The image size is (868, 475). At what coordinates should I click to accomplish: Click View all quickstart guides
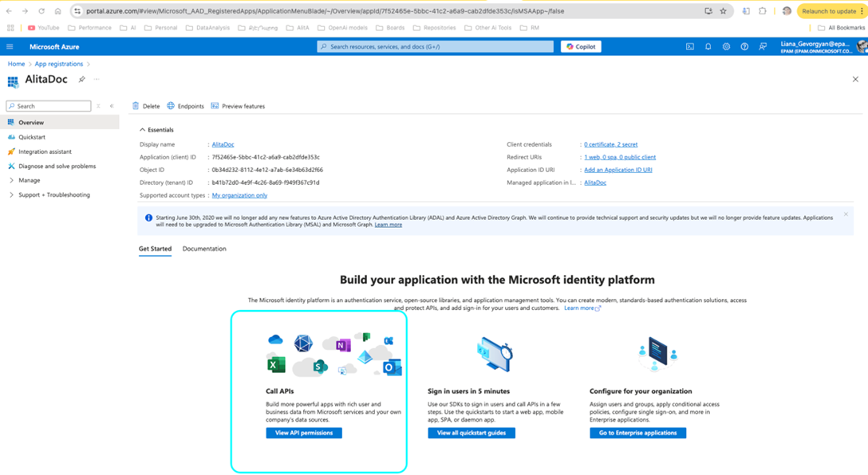pos(471,433)
